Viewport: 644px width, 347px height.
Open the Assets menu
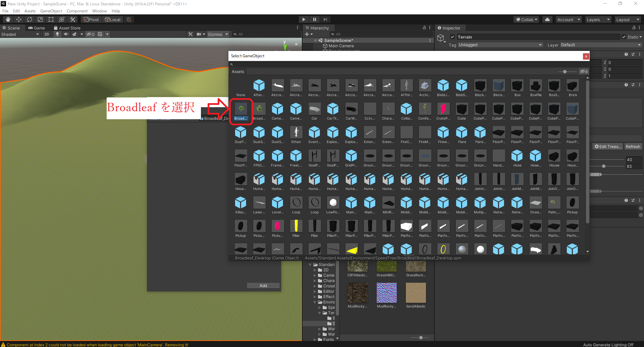(30, 11)
